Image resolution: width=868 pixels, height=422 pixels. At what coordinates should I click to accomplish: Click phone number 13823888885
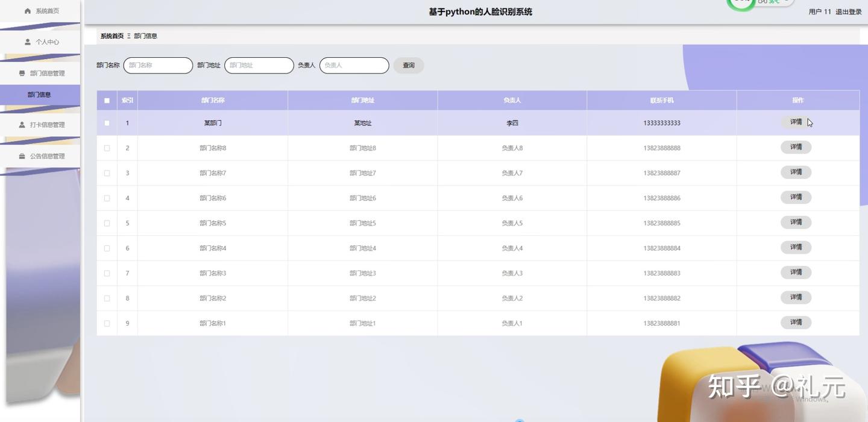662,223
